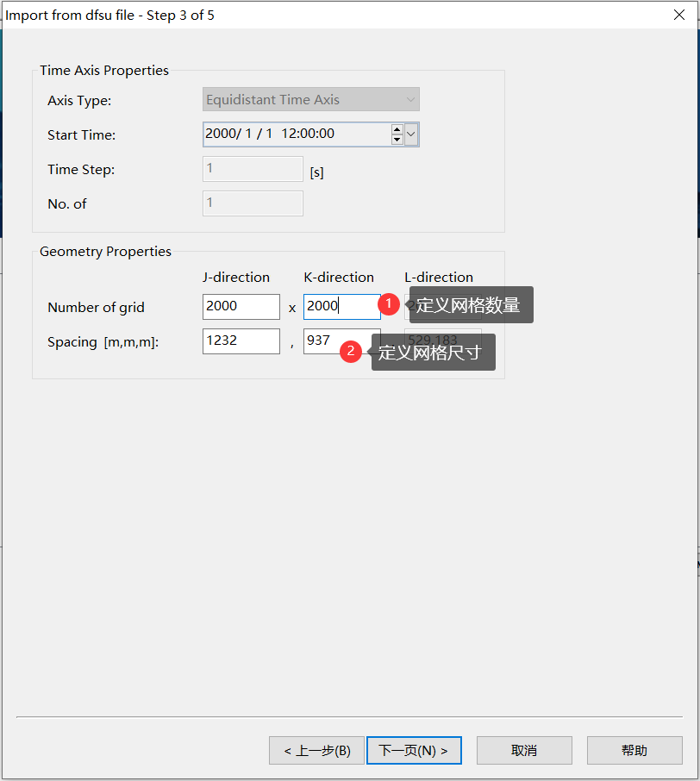The height and width of the screenshot is (781, 700).
Task: Click the Time Step: label
Action: click(81, 169)
